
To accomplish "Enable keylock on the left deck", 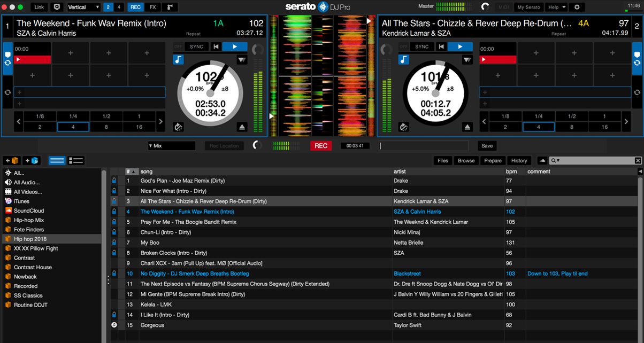I will [179, 59].
